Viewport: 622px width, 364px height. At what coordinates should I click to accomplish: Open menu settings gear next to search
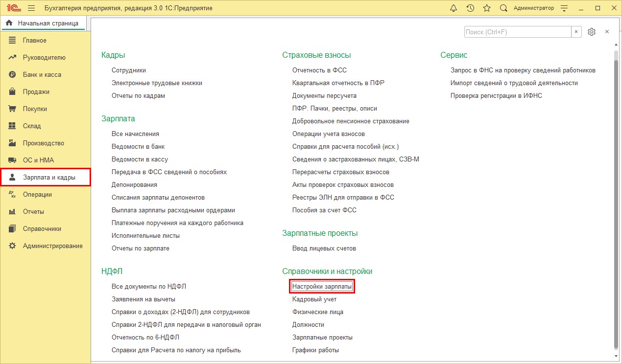click(x=592, y=32)
